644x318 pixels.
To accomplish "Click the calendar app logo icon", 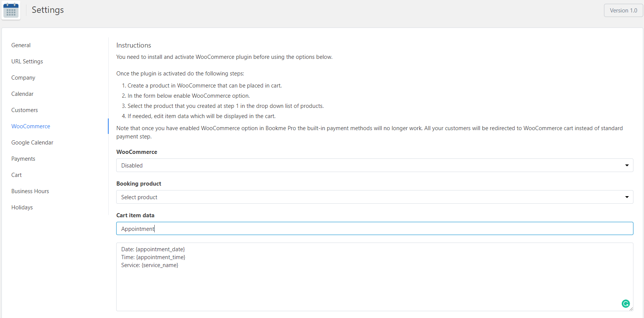I will [x=11, y=10].
